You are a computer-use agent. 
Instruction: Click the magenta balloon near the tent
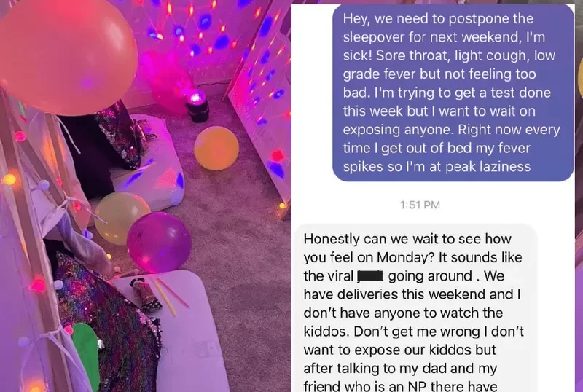point(159,242)
